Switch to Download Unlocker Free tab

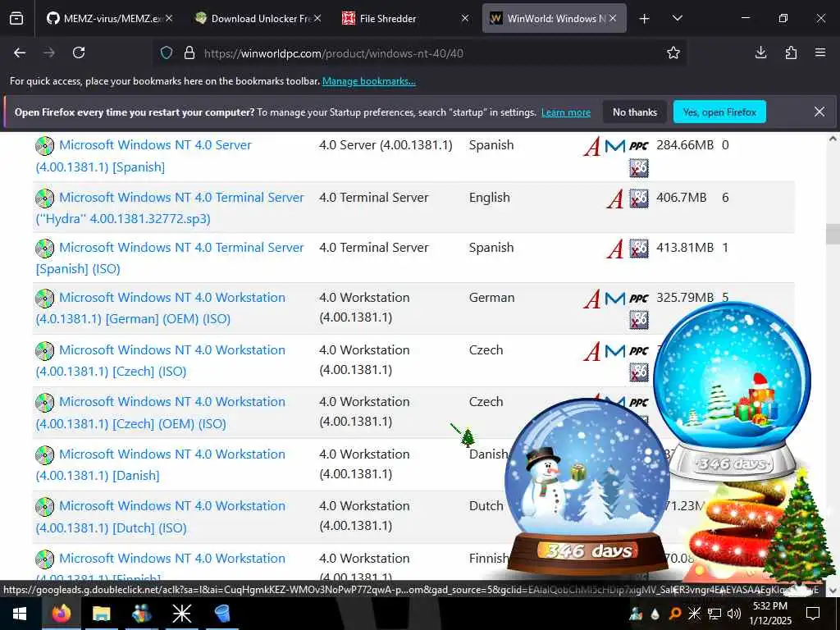[258, 18]
